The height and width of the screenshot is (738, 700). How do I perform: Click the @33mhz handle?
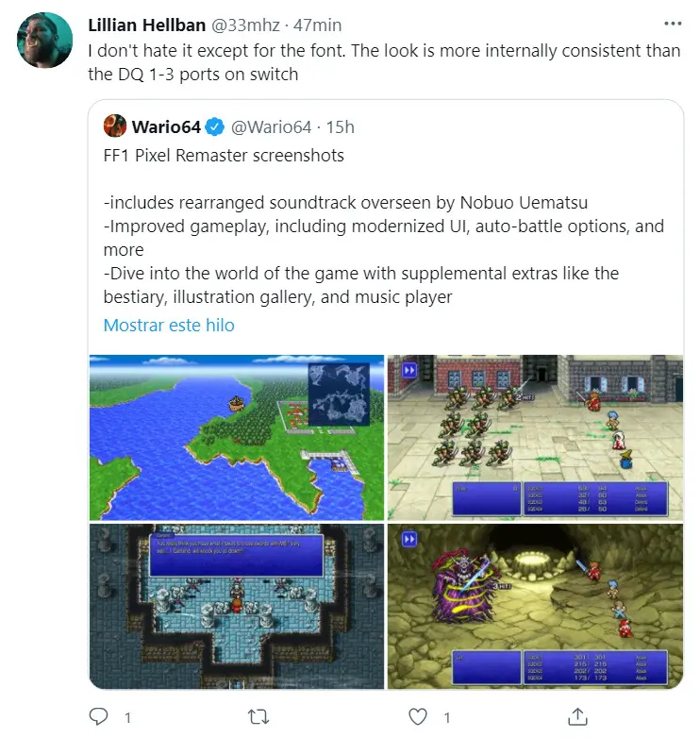pos(245,25)
